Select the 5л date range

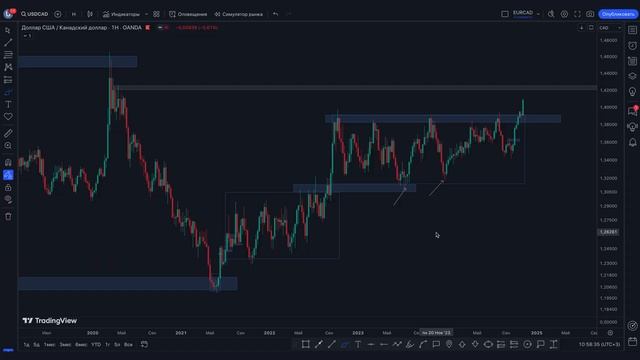(117, 344)
